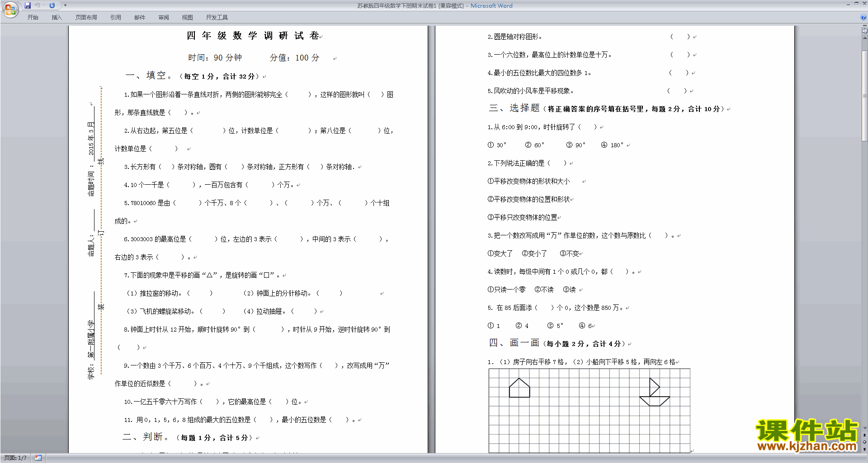Image resolution: width=868 pixels, height=463 pixels.
Task: Click the document title 四年级数学调研试卷
Action: point(253,36)
